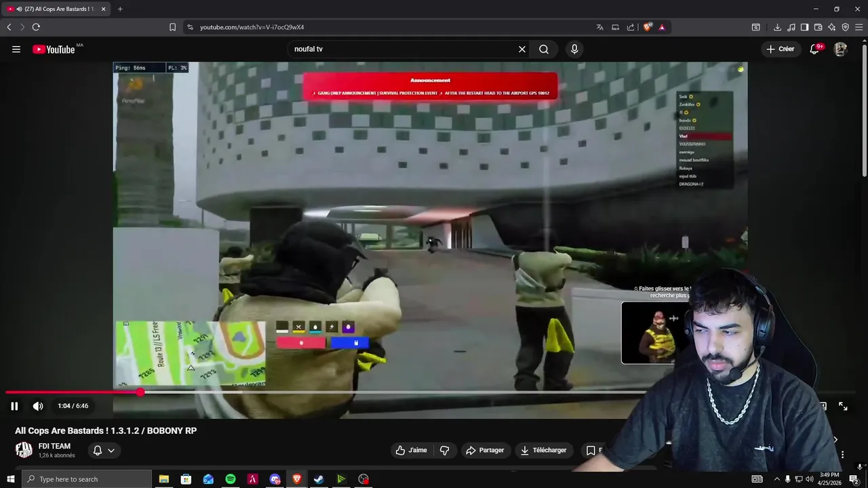Viewport: 868px width, 488px height.
Task: Open the FDI TEAM channel name link
Action: 54,446
